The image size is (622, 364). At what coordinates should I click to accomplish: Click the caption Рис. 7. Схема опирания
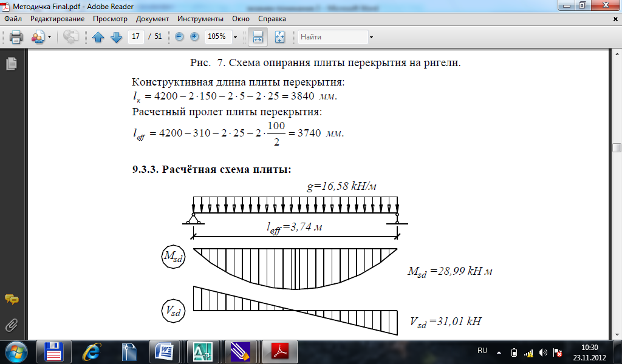[x=326, y=62]
